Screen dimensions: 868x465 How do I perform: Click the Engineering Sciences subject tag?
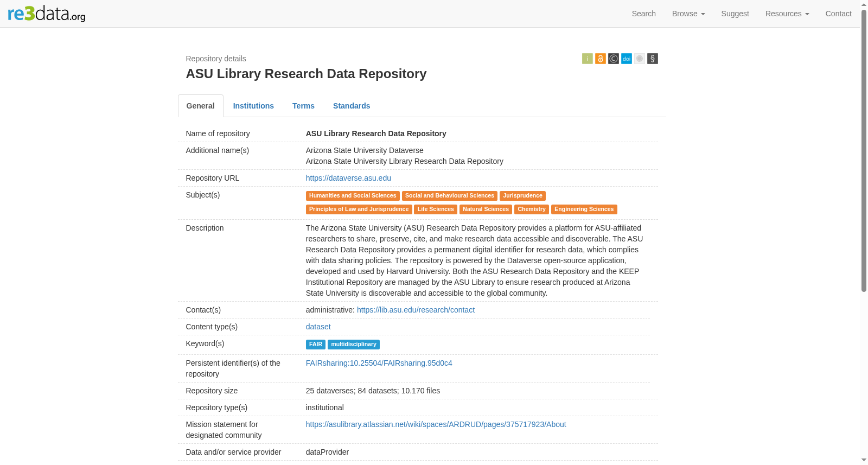point(584,209)
